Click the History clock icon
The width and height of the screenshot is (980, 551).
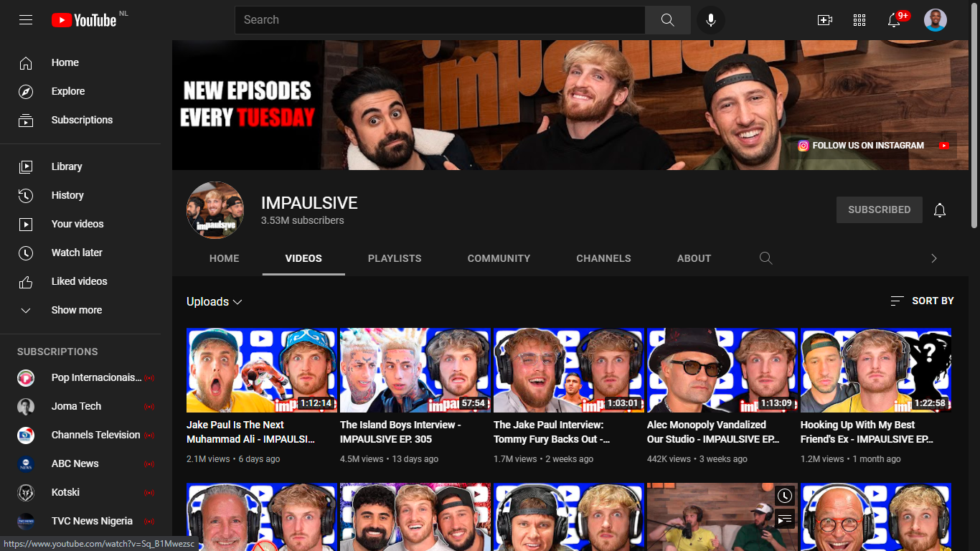[x=26, y=195]
